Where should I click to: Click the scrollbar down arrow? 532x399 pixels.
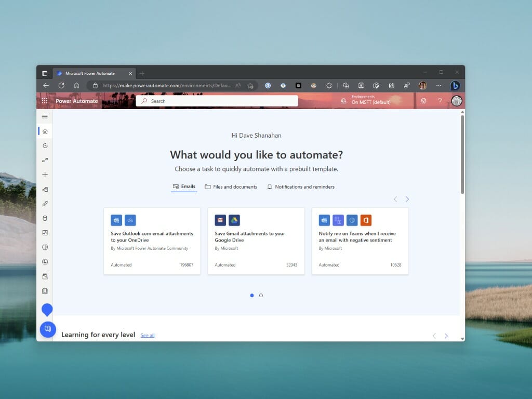click(x=462, y=339)
